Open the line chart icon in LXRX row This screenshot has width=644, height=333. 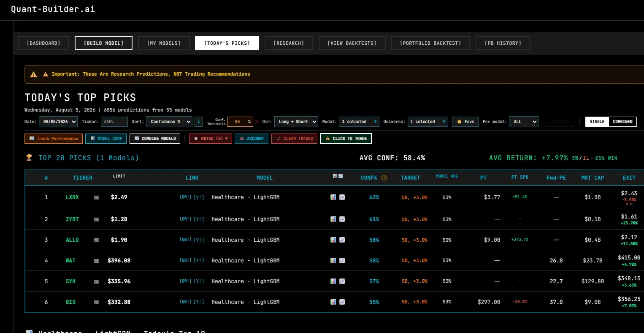pos(342,197)
